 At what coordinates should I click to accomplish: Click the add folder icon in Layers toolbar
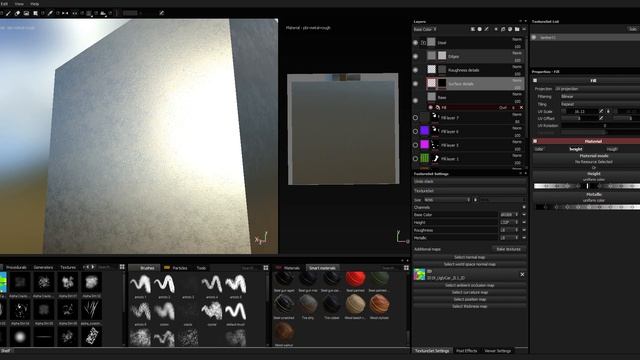(518, 29)
